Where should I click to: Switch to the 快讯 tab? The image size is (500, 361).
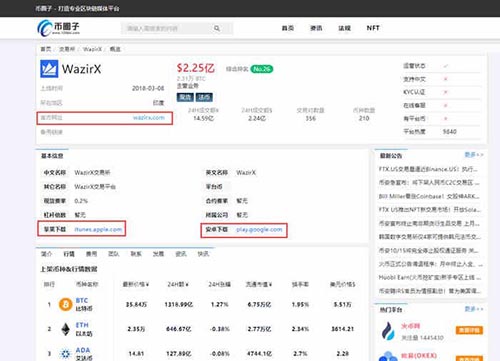(203, 254)
